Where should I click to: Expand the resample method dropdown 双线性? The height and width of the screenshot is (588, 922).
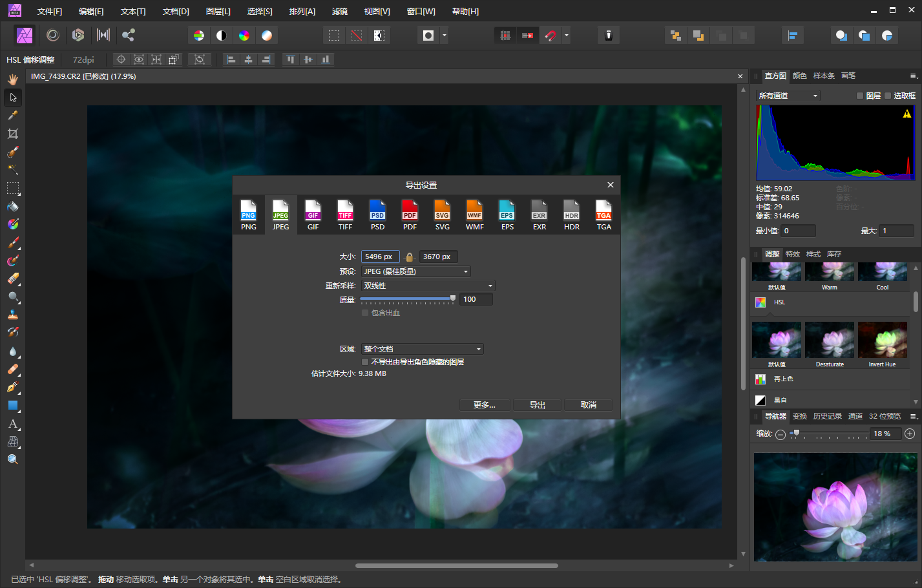(x=428, y=286)
